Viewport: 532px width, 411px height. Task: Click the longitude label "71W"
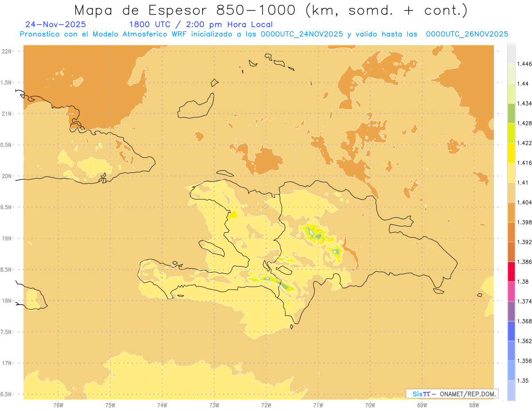(318, 405)
